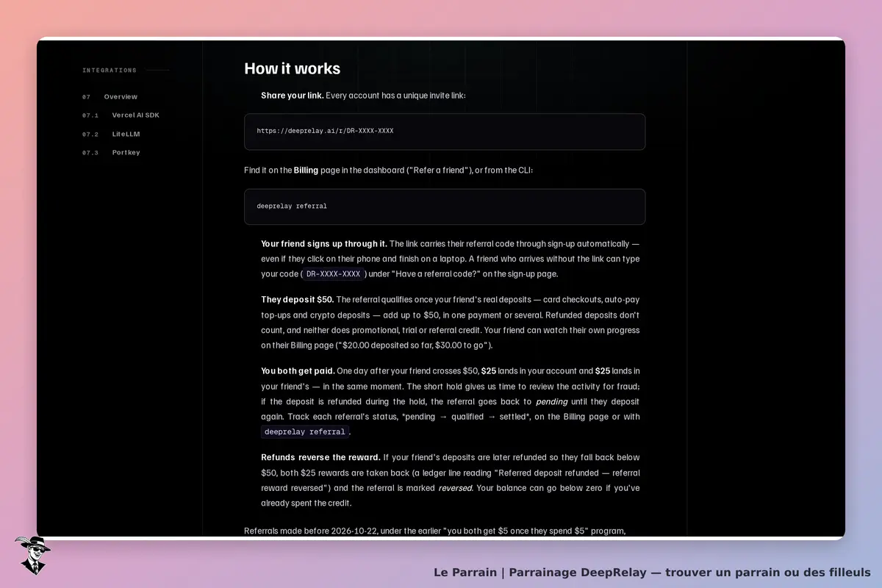Select Portkey in the sidebar
The image size is (882, 588).
pos(126,153)
